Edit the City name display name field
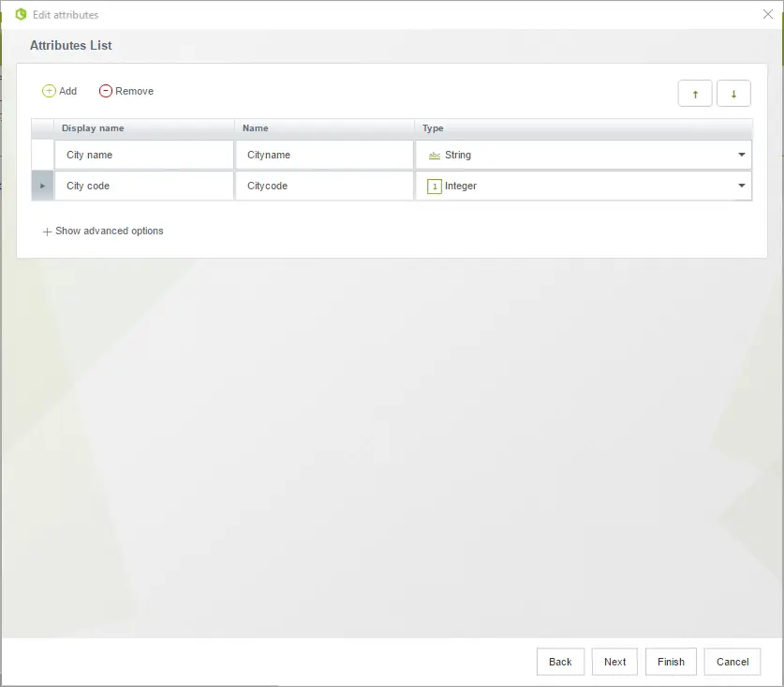784x687 pixels. tap(144, 155)
